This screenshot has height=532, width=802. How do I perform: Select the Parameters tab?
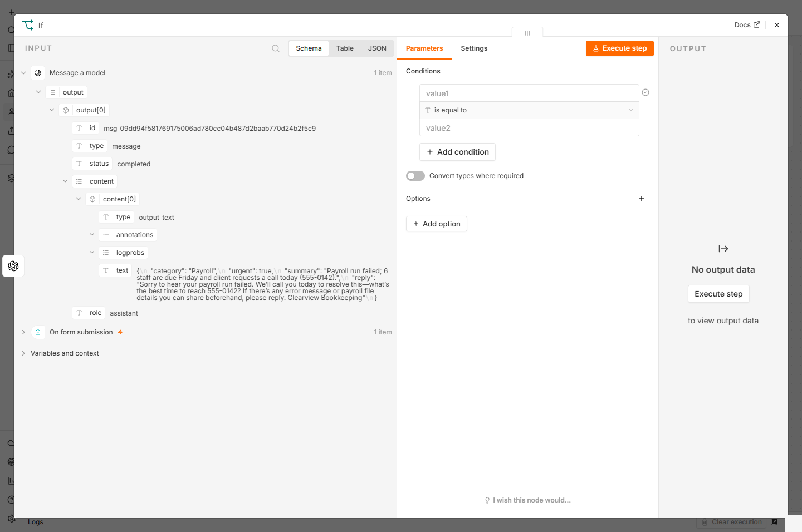pyautogui.click(x=424, y=48)
